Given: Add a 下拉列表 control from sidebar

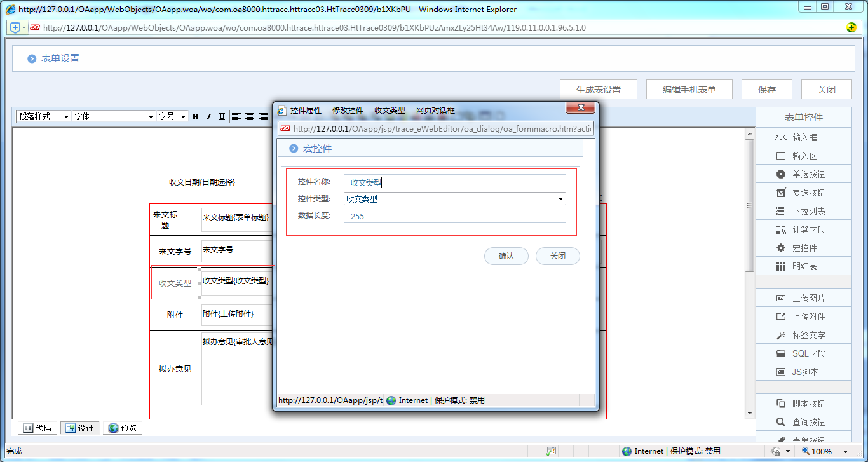Looking at the screenshot, I should (x=803, y=210).
